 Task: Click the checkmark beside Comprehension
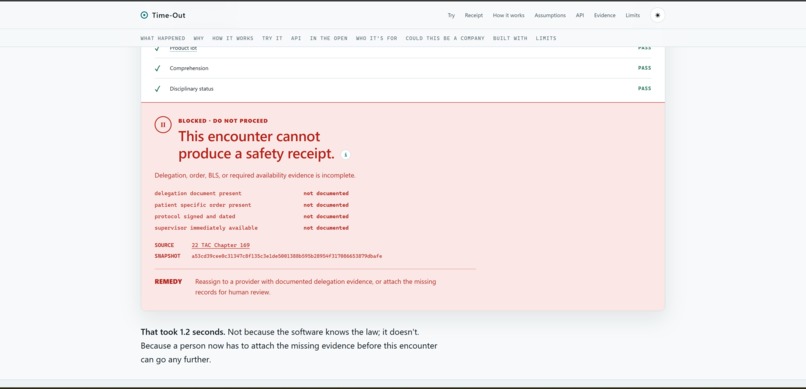[x=157, y=68]
